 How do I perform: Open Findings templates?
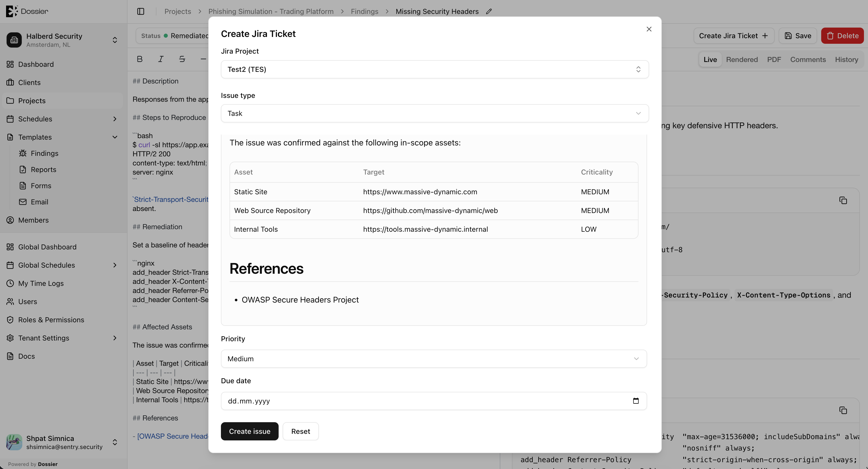[x=69, y=153]
